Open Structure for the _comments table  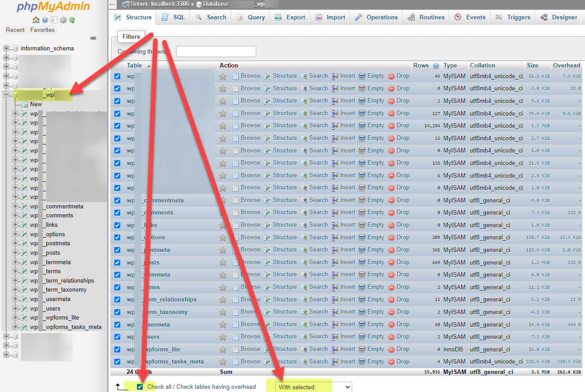coord(281,212)
